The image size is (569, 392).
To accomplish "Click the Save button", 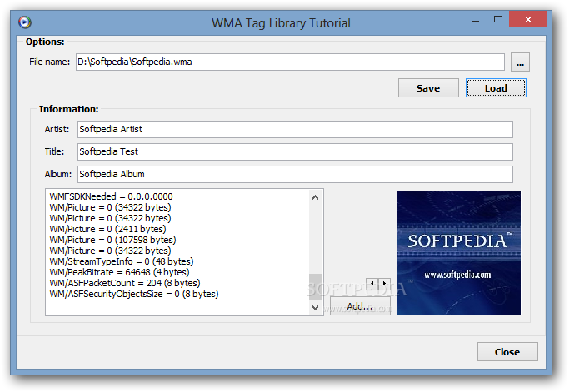I will [428, 88].
